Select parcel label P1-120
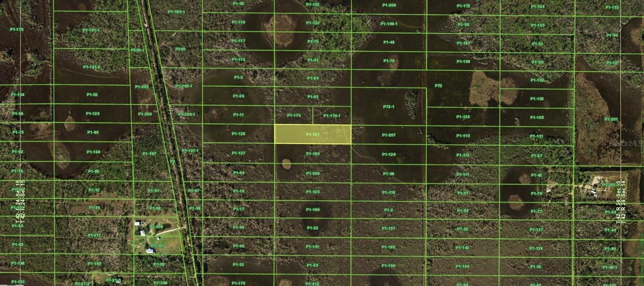 point(312,192)
